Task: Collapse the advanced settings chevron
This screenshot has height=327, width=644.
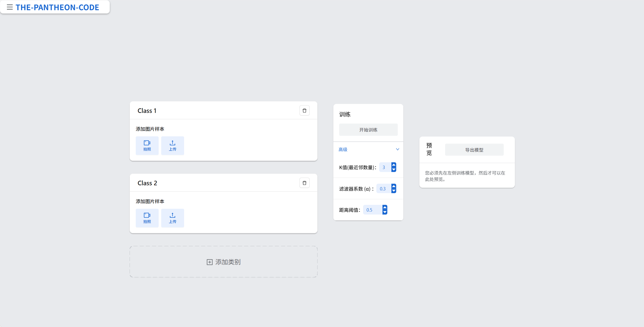Action: point(397,149)
